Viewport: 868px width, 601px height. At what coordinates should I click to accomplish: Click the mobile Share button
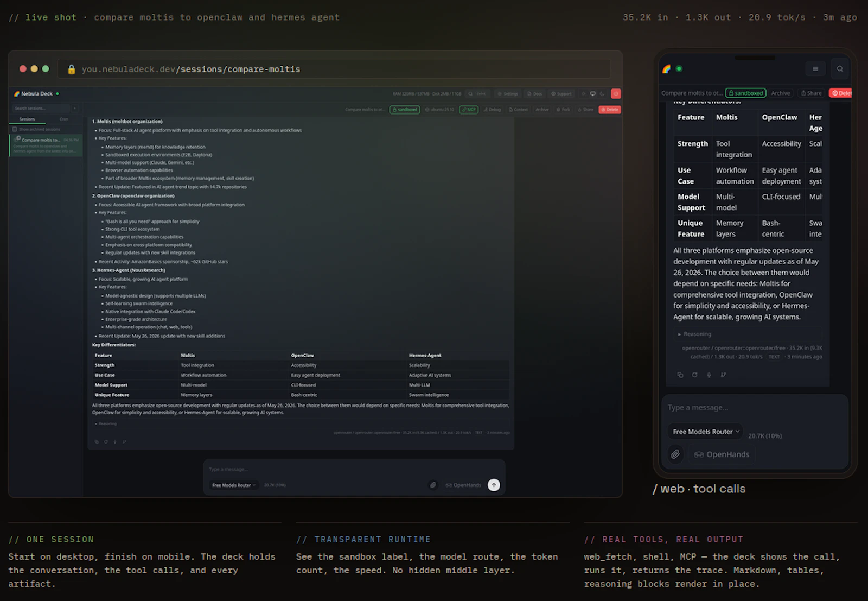(x=812, y=93)
